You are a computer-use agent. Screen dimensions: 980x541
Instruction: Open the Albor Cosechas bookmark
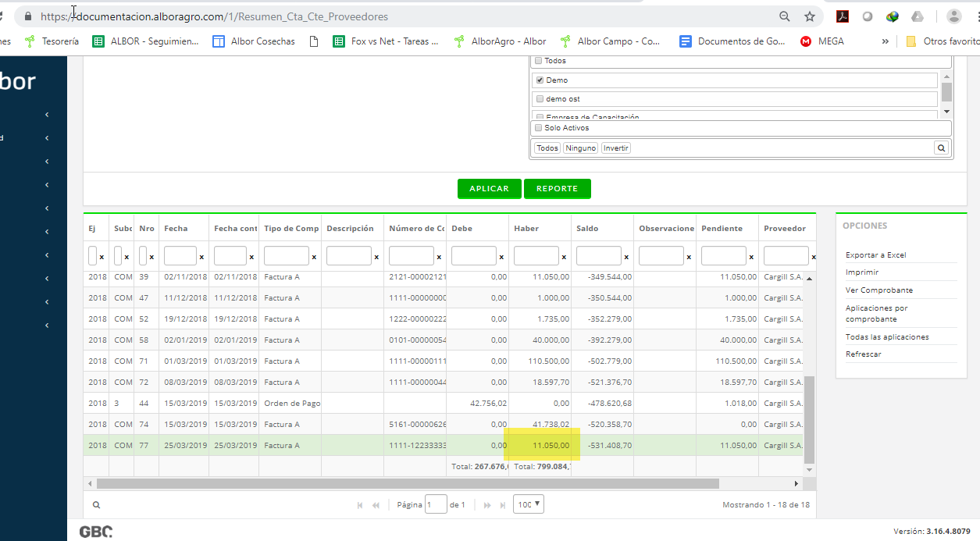pos(254,41)
